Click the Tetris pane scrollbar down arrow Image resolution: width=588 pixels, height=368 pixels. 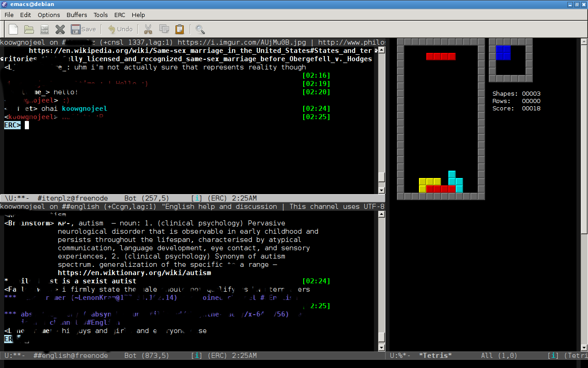[x=584, y=348]
